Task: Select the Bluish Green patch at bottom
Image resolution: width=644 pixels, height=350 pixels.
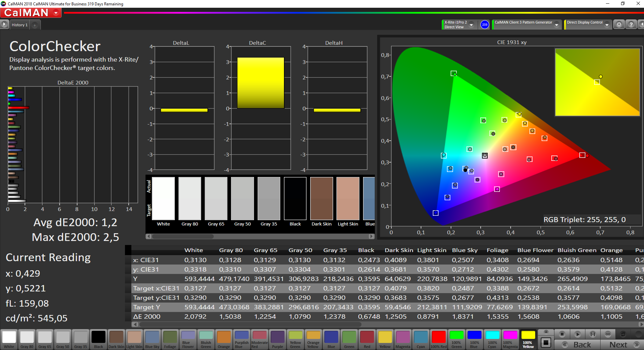Action: (206, 340)
